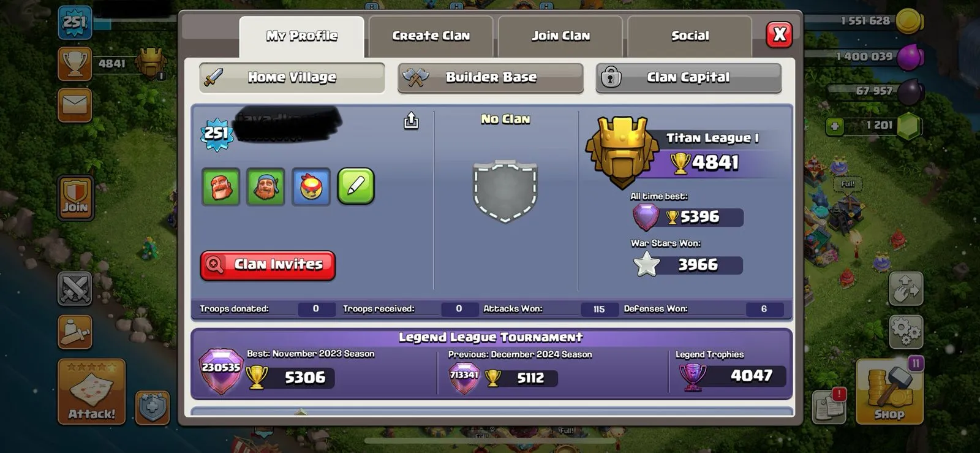Select the red barbarian face badge
The image size is (980, 453).
221,186
